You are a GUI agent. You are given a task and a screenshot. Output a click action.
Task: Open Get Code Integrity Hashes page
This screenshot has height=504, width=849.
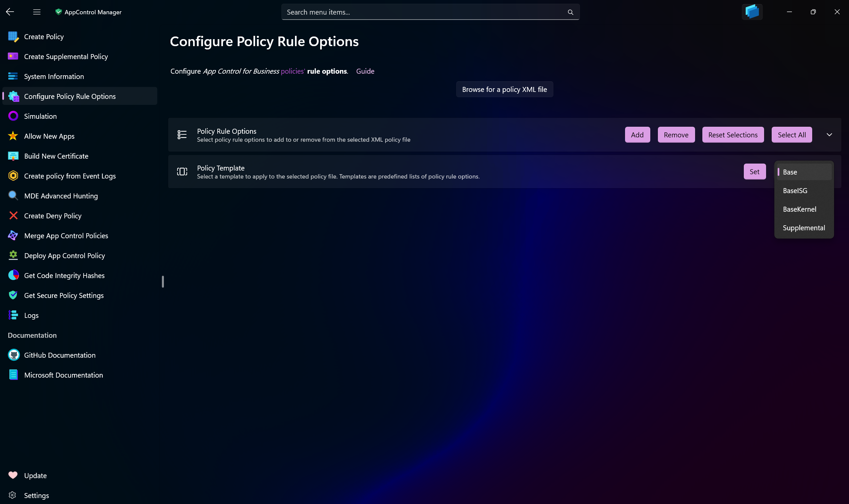click(x=80, y=275)
